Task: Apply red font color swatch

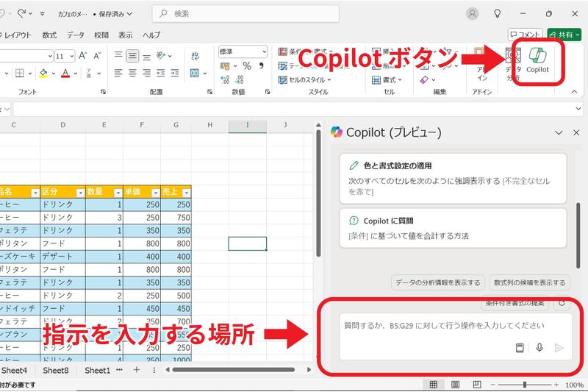Action: pyautogui.click(x=65, y=74)
